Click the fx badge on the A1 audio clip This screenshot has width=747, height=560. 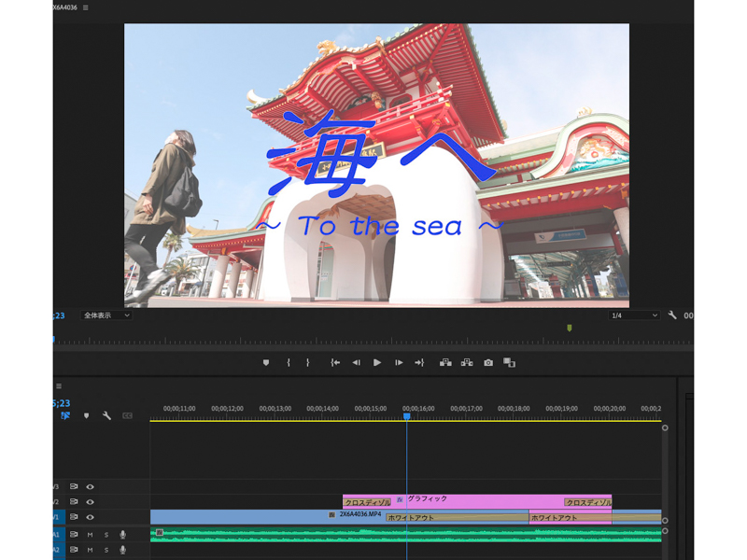click(x=160, y=532)
